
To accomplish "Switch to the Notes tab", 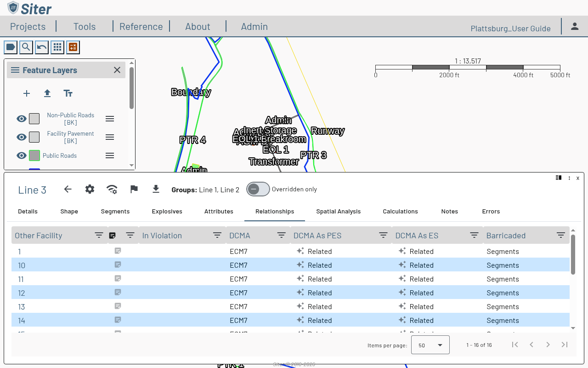I will pyautogui.click(x=450, y=212).
